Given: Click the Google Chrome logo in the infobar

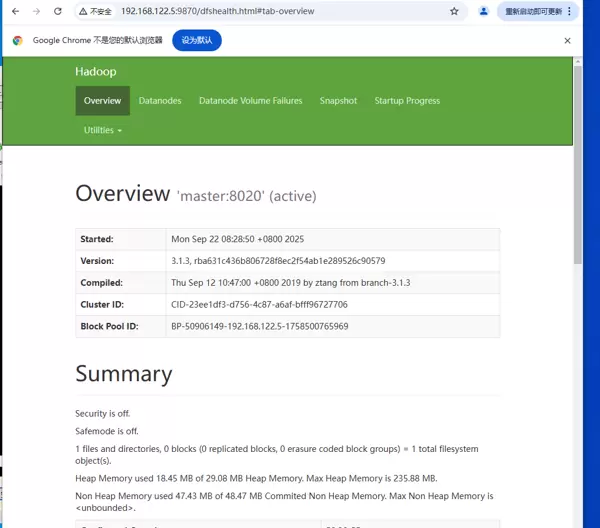Looking at the screenshot, I should click(17, 41).
